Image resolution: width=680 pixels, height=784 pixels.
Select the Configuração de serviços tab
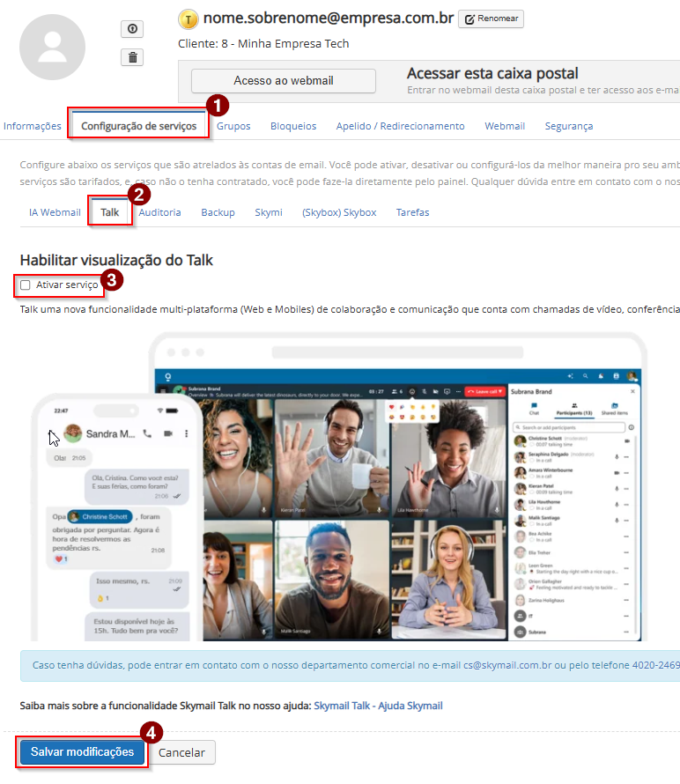[x=138, y=126]
